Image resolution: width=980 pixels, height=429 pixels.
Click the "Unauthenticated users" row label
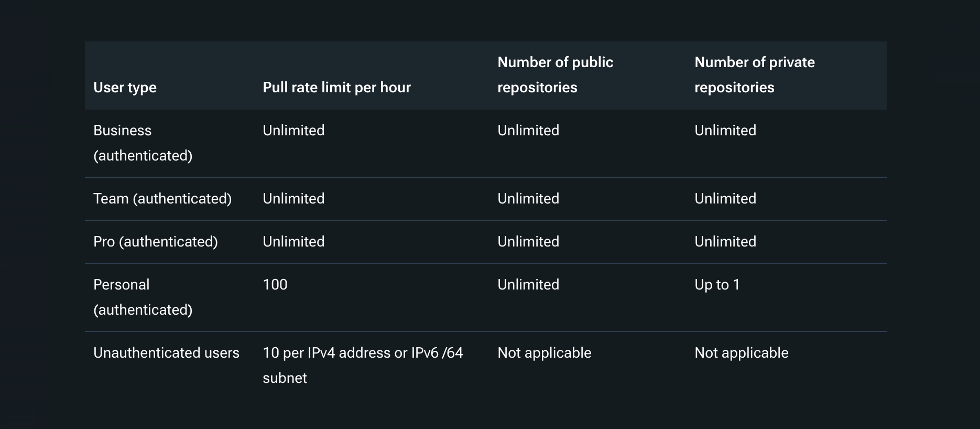tap(166, 353)
